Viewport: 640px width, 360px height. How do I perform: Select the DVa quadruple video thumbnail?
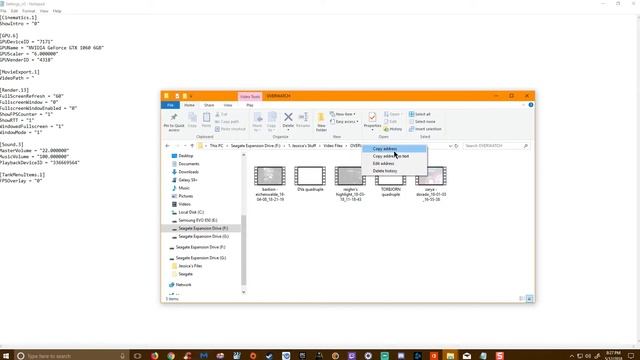tap(310, 176)
